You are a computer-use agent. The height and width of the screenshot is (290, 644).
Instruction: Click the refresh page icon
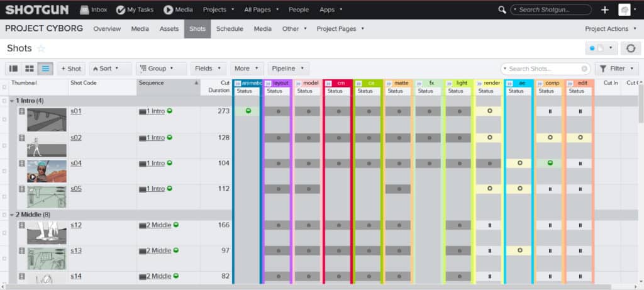click(630, 48)
